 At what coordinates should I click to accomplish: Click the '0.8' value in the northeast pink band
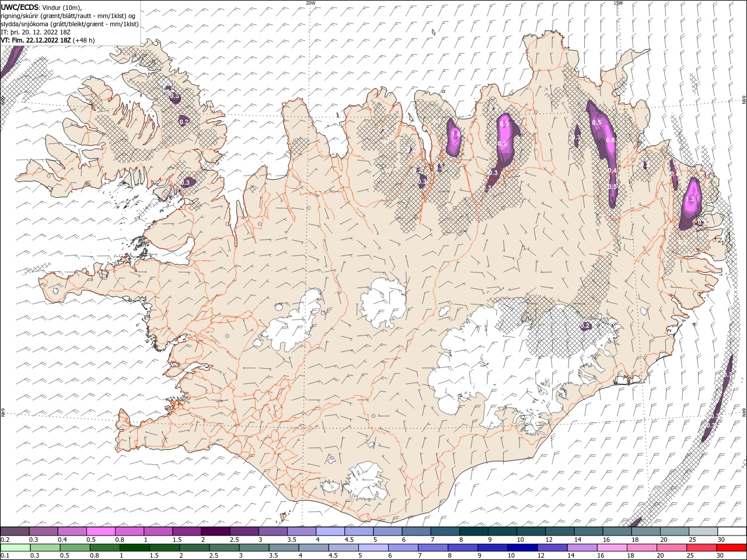click(610, 140)
